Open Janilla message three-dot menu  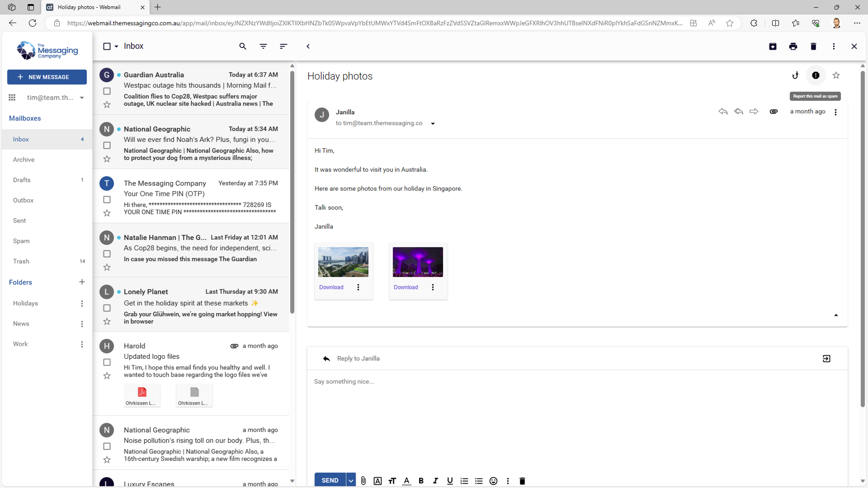(x=836, y=112)
